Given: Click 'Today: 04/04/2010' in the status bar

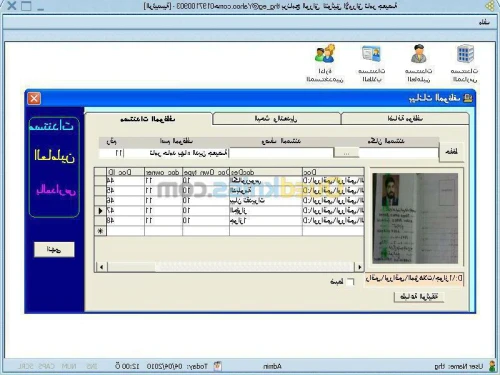Looking at the screenshot, I should pos(177,366).
